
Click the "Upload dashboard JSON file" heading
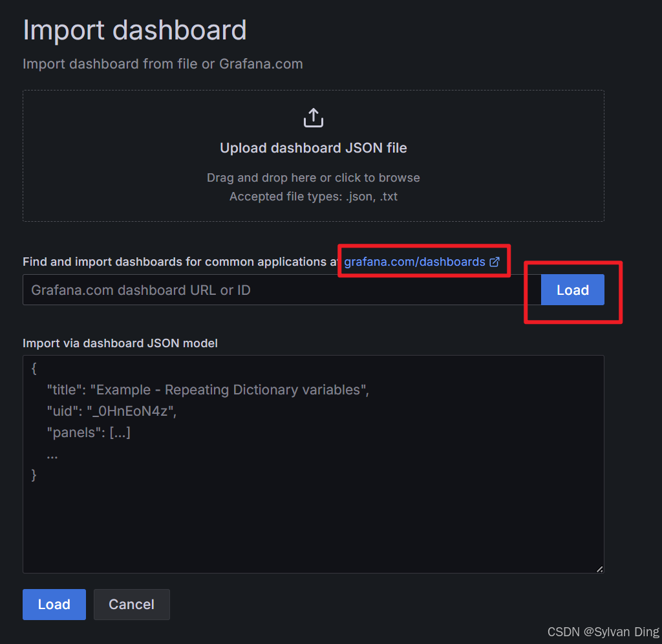coord(314,148)
